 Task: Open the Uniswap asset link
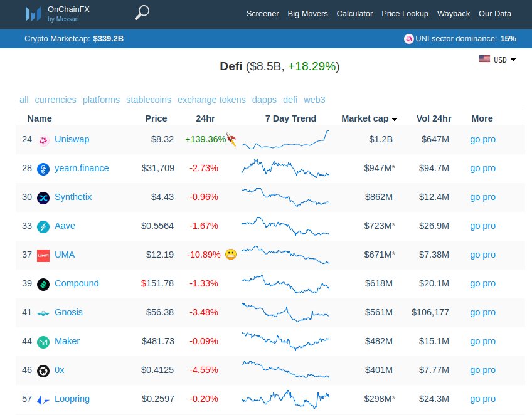pyautogui.click(x=72, y=139)
